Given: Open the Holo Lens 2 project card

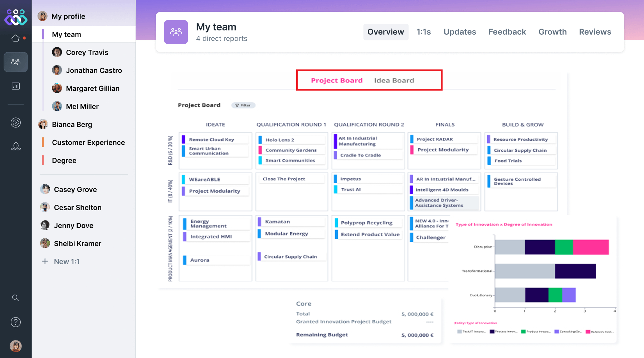Looking at the screenshot, I should click(x=280, y=140).
